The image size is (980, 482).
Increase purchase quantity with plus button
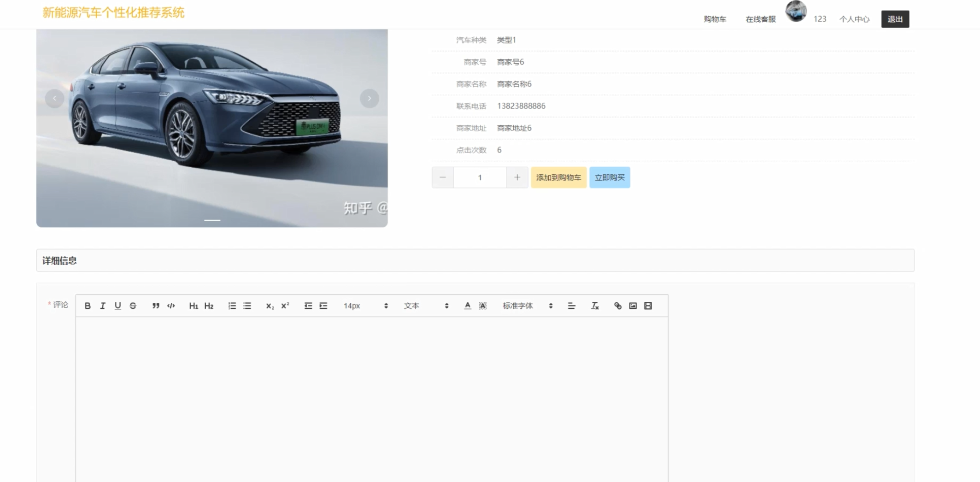coord(517,177)
